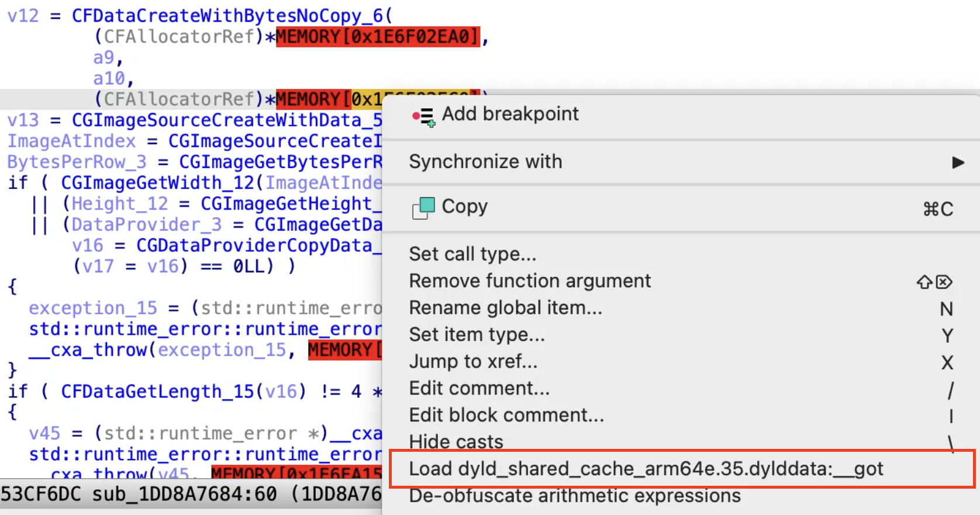Select Jump to xref... entry

tap(473, 362)
